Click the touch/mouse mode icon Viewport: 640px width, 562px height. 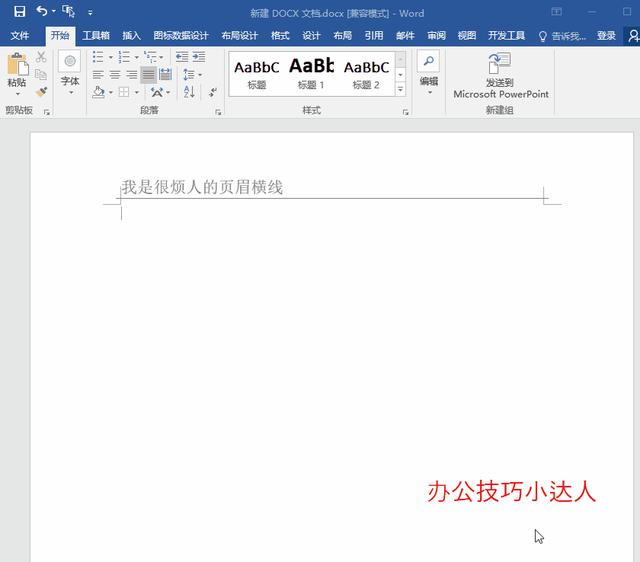click(x=69, y=11)
